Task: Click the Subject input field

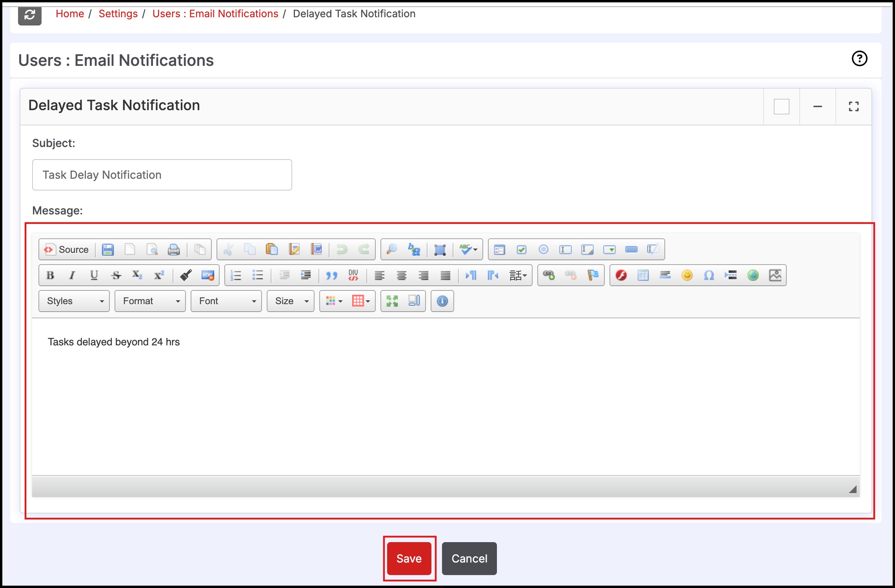Action: click(x=162, y=175)
